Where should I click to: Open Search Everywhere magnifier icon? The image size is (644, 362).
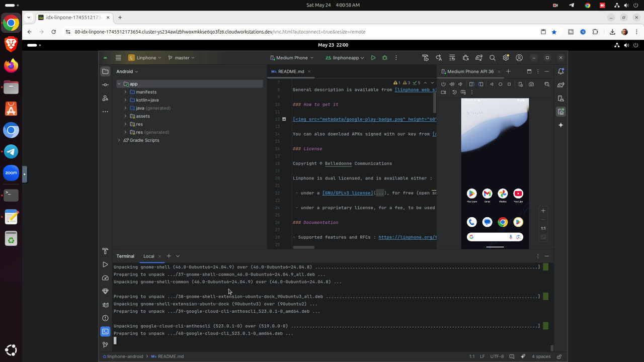(x=493, y=58)
